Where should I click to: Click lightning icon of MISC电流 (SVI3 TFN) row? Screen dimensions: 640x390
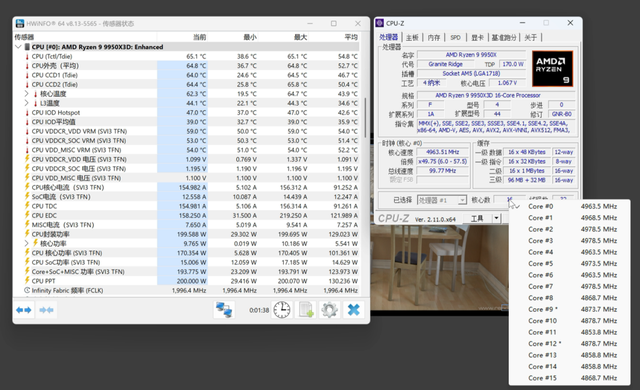pyautogui.click(x=27, y=225)
